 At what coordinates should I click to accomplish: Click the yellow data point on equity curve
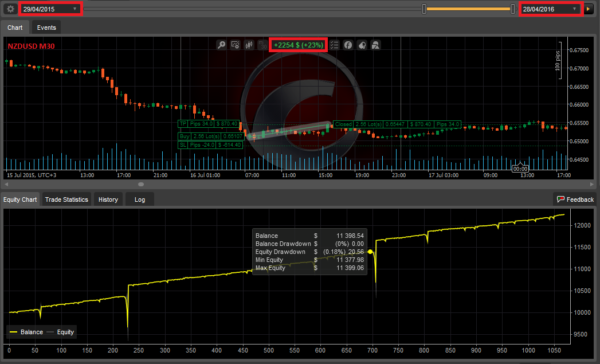coord(370,252)
